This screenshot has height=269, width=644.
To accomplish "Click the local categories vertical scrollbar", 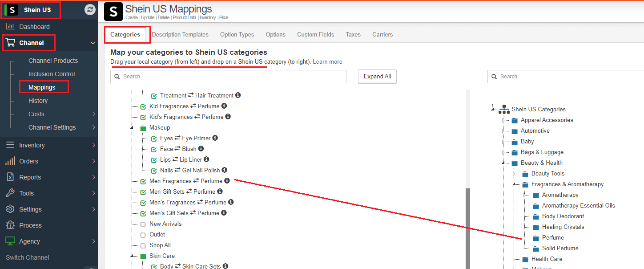I will (x=467, y=228).
